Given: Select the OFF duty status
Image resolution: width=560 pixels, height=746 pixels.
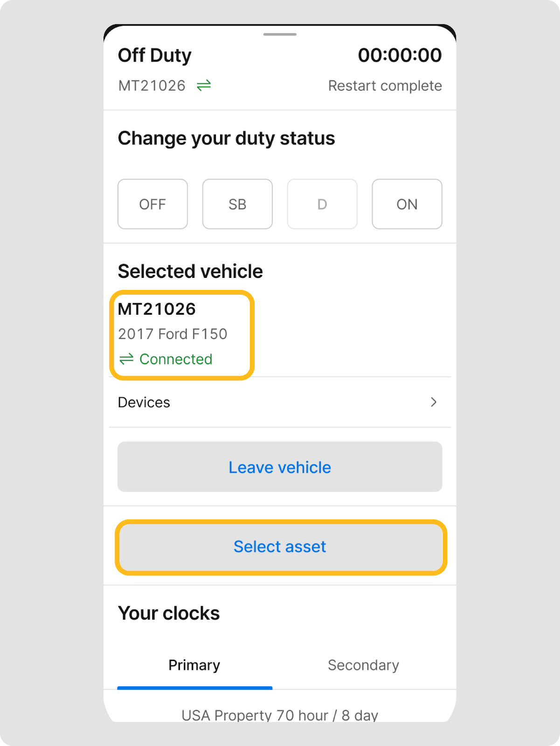Looking at the screenshot, I should (152, 204).
